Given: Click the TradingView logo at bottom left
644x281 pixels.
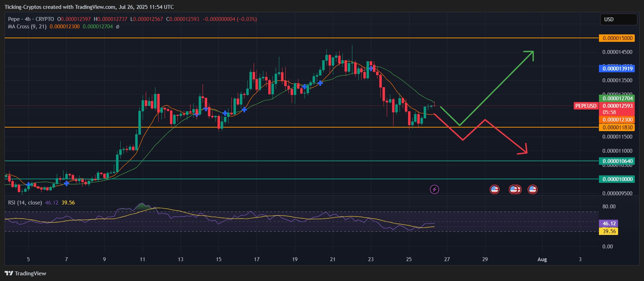Looking at the screenshot, I should 26,273.
